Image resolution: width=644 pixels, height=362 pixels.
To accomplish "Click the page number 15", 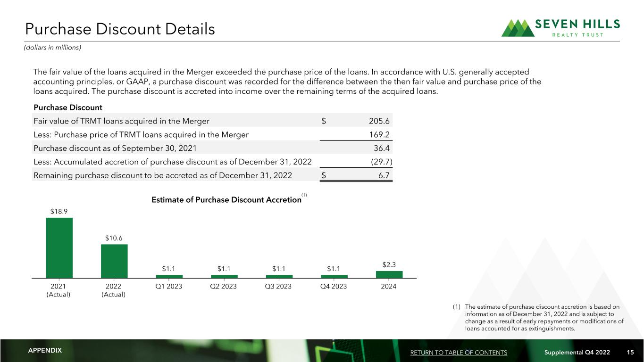I will tap(630, 353).
